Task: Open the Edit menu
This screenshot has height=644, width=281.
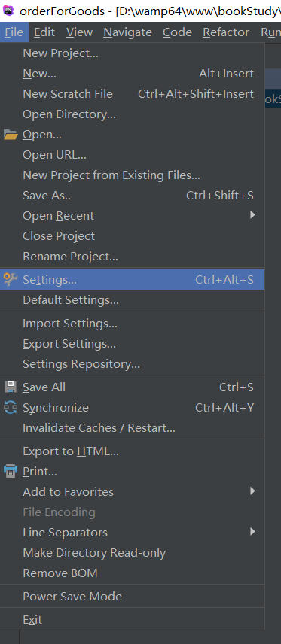Action: [x=45, y=32]
